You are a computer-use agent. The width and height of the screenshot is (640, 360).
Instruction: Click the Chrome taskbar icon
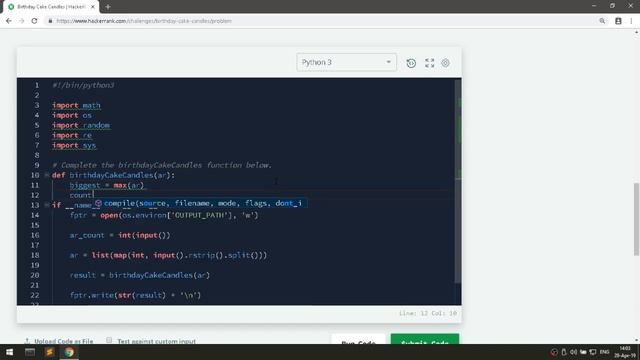(69, 352)
